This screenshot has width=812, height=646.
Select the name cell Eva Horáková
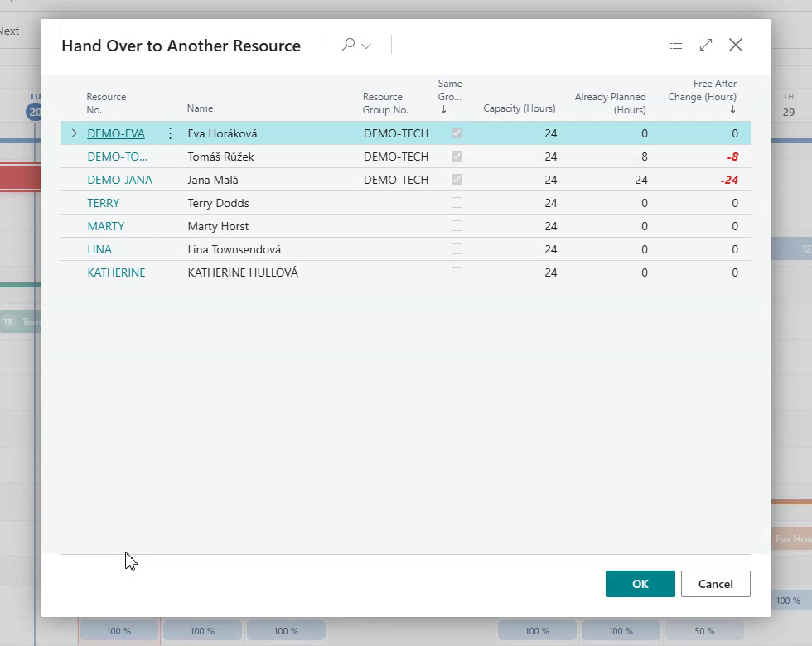point(222,133)
